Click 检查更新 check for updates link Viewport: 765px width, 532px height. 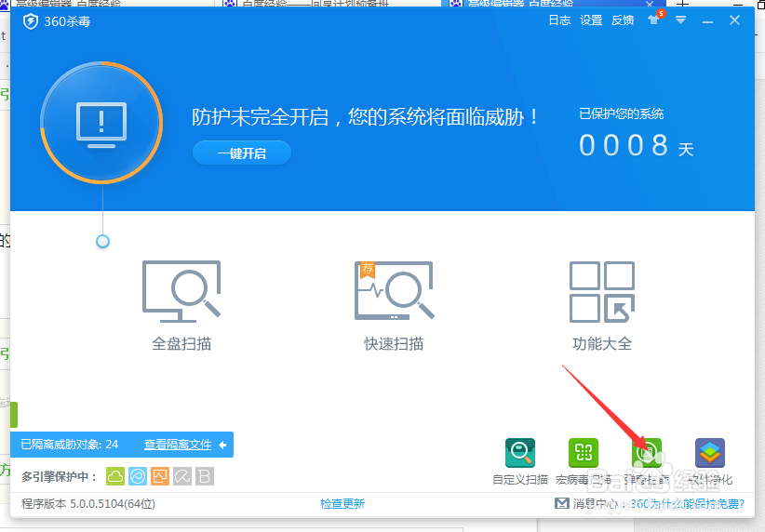(342, 504)
